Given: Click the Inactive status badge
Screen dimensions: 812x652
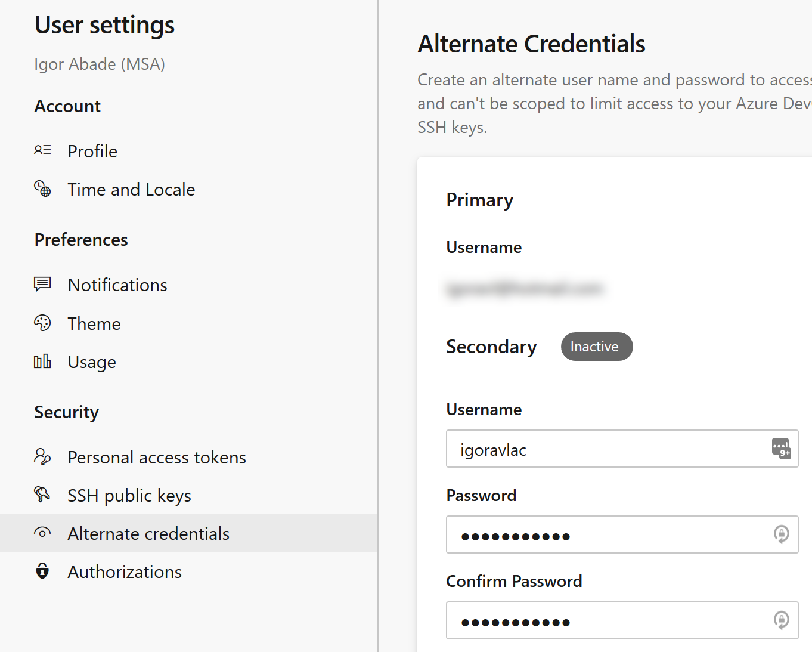Looking at the screenshot, I should point(597,347).
